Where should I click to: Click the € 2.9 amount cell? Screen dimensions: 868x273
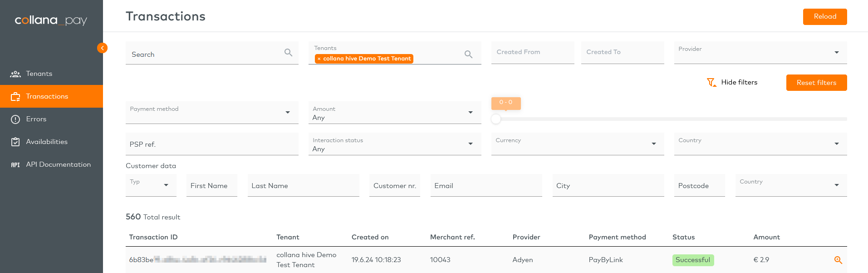pyautogui.click(x=761, y=260)
